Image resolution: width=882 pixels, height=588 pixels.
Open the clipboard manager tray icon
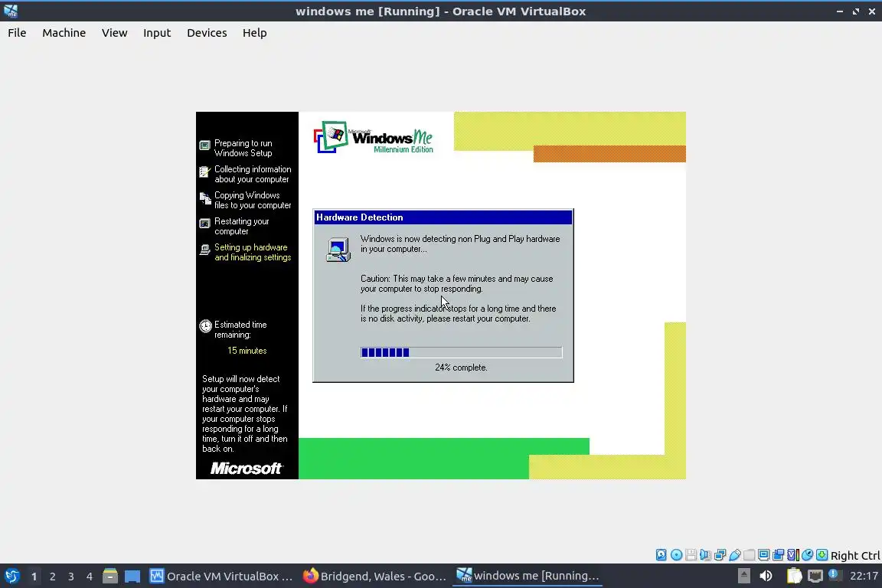point(794,576)
